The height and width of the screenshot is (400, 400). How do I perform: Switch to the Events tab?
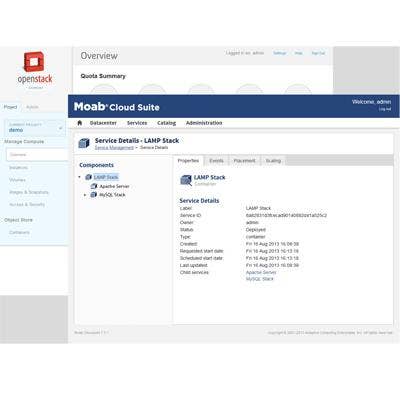(216, 161)
